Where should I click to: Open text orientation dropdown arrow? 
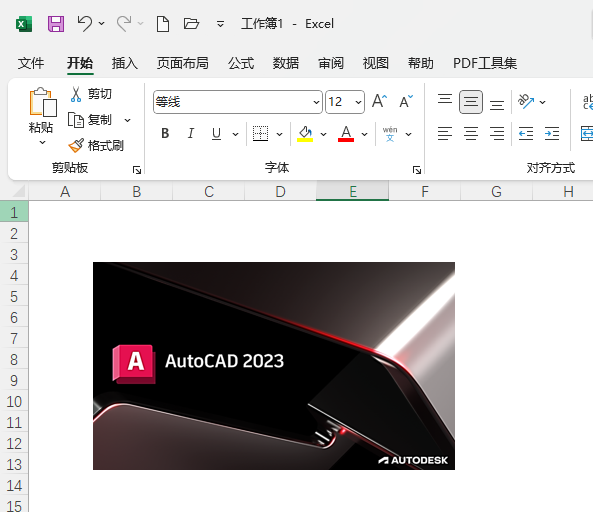(x=542, y=102)
